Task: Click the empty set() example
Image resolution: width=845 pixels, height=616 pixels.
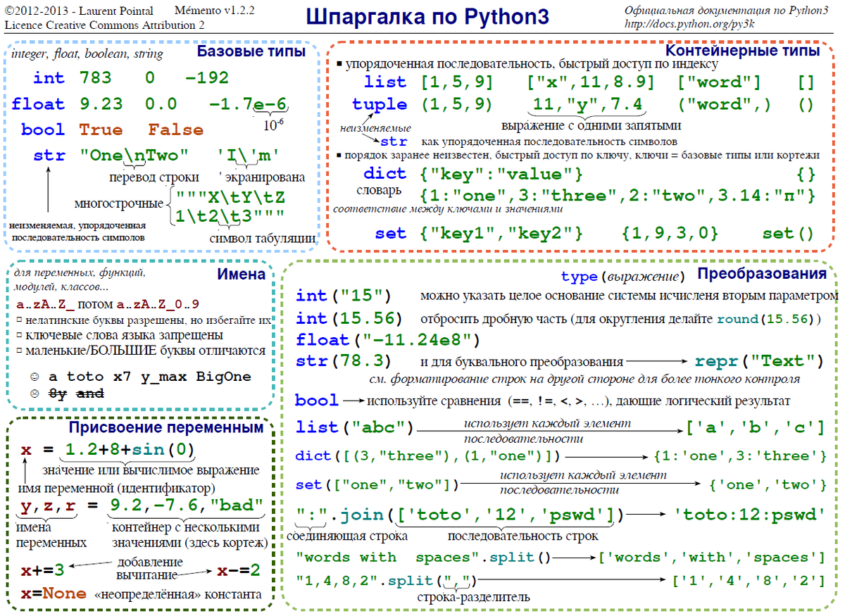Action: point(788,233)
